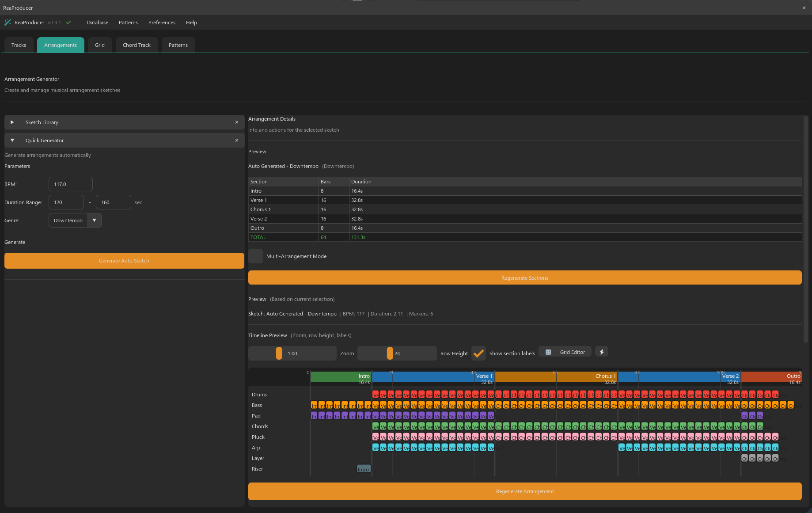
Task: Click the lightning bolt icon near Grid Editor
Action: click(601, 351)
